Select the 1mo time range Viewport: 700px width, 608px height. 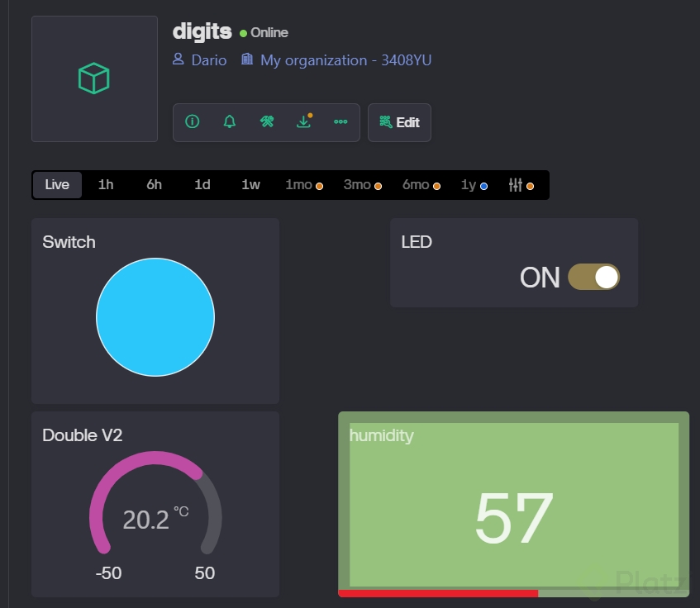point(304,185)
